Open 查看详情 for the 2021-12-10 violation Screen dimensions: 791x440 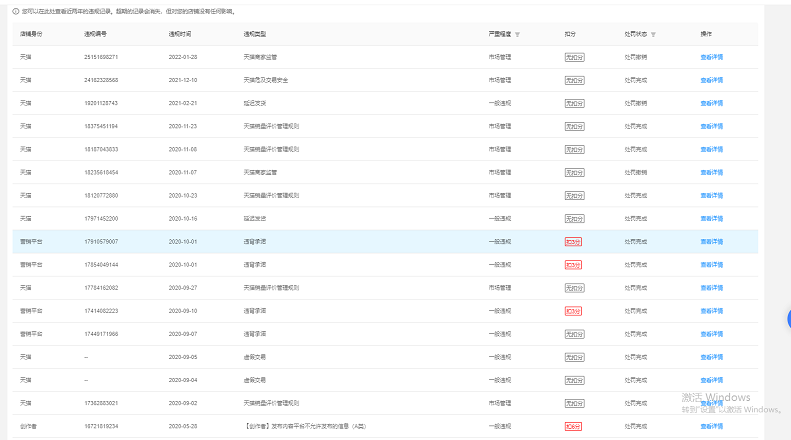coord(711,80)
